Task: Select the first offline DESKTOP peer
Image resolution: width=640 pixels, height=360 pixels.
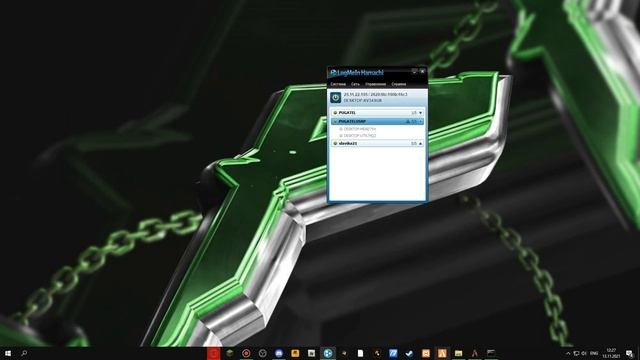Action: [357, 129]
